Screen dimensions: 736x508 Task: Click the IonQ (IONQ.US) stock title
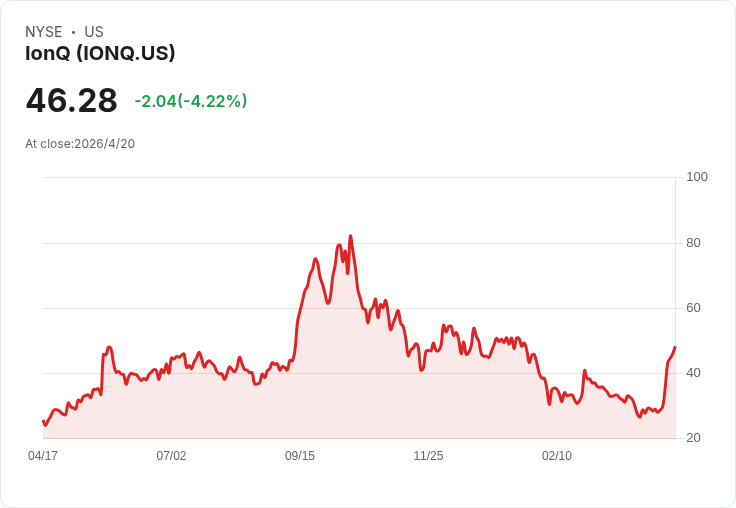coord(100,53)
